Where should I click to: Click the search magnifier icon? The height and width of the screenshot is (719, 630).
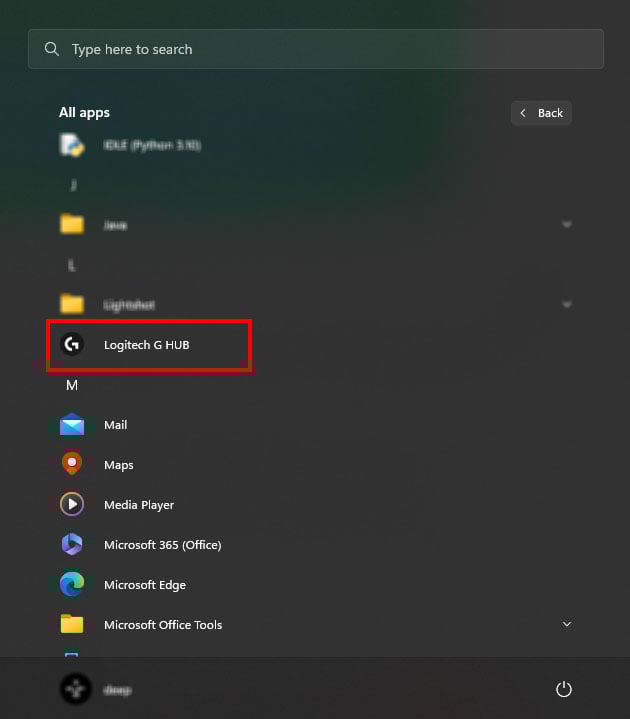(52, 49)
